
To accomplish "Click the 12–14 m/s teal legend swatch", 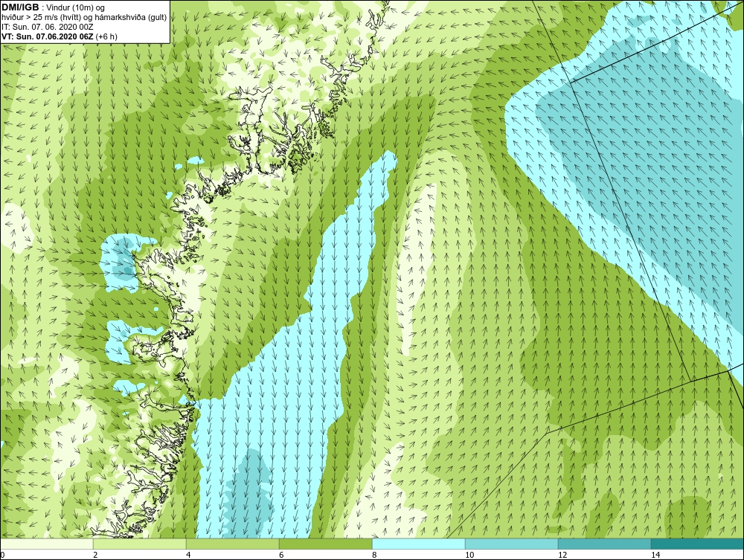I will 604,544.
